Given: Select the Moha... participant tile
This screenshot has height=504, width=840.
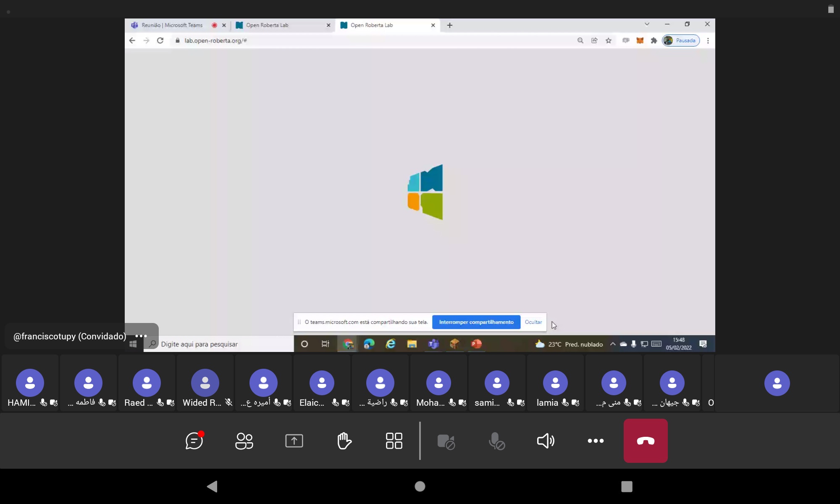Looking at the screenshot, I should pyautogui.click(x=438, y=383).
